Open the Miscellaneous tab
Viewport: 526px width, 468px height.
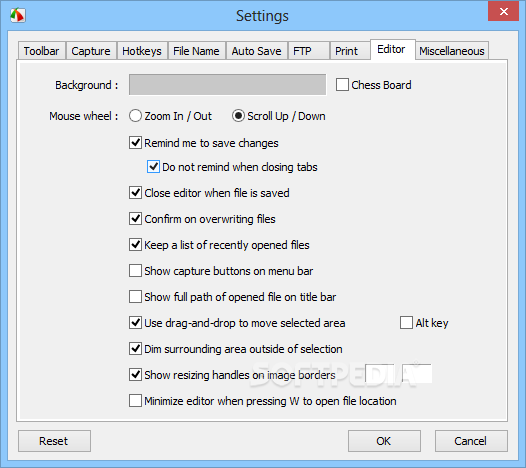(452, 51)
